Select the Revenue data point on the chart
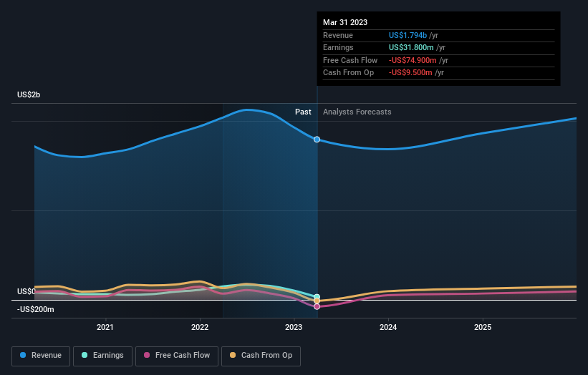 [x=317, y=140]
